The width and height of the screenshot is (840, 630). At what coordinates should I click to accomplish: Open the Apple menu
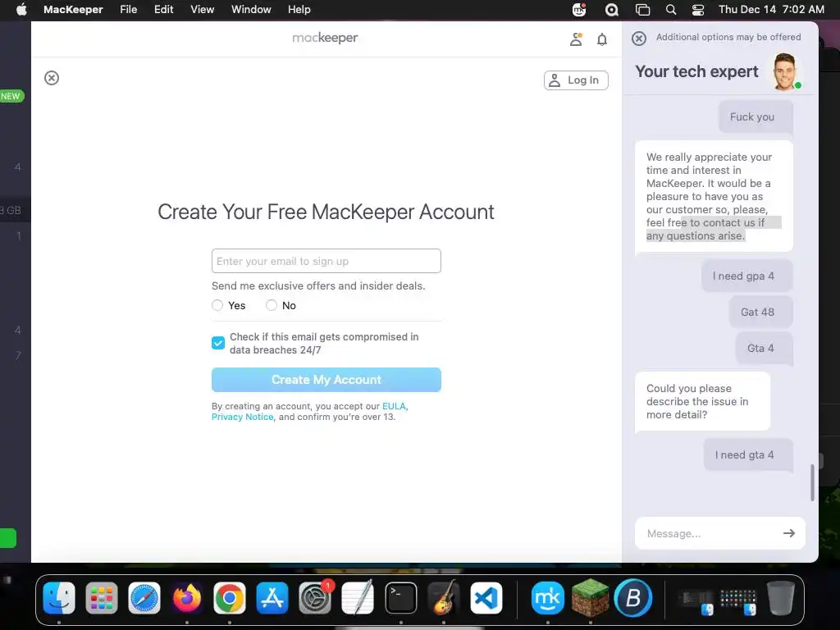21,10
